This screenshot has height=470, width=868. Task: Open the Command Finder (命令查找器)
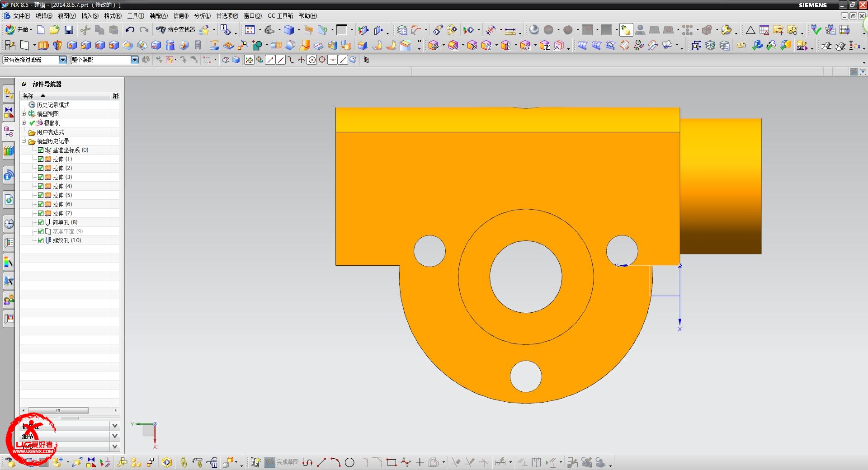[176, 30]
